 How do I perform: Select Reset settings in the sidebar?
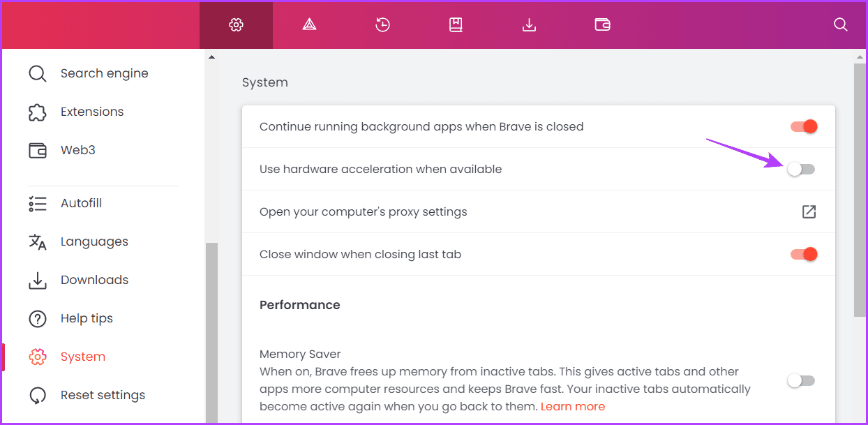103,395
